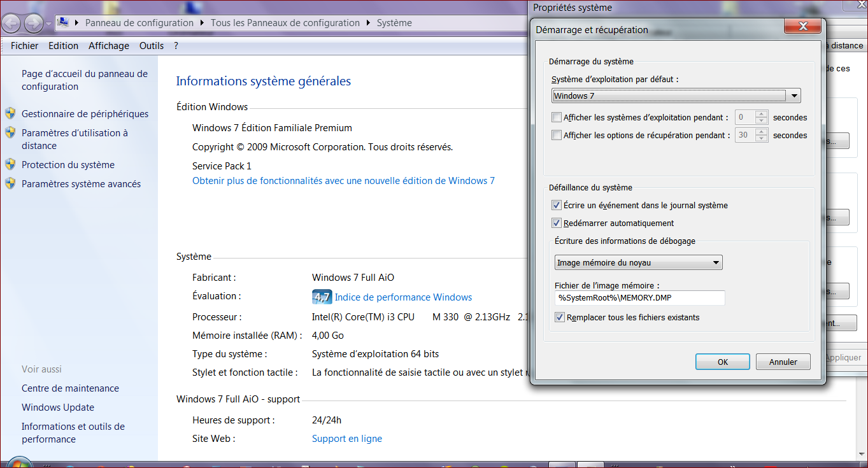Open the default operating system dropdown (Windows 7)
The height and width of the screenshot is (468, 868).
click(x=676, y=96)
